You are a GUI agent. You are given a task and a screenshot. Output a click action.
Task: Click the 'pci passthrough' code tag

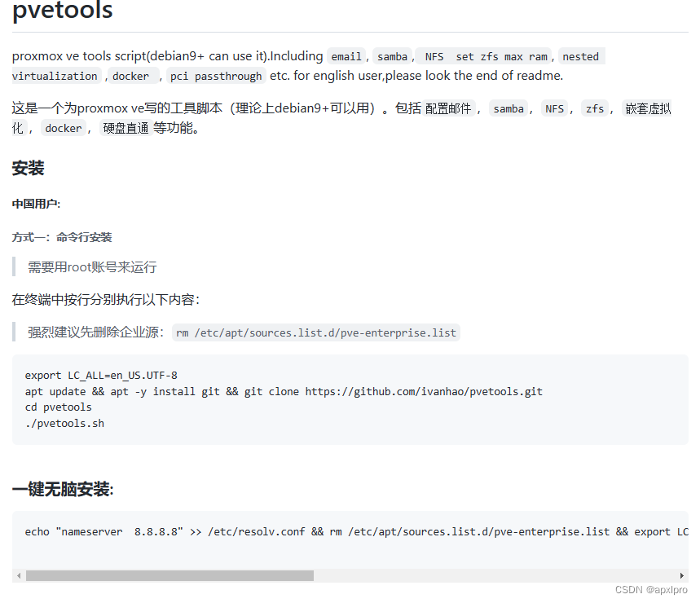[x=216, y=77]
